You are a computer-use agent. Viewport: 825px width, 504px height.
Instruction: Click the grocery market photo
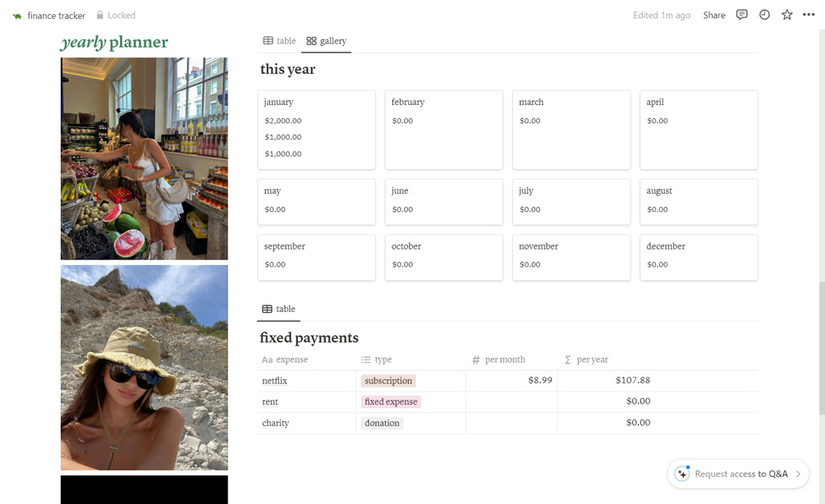144,158
